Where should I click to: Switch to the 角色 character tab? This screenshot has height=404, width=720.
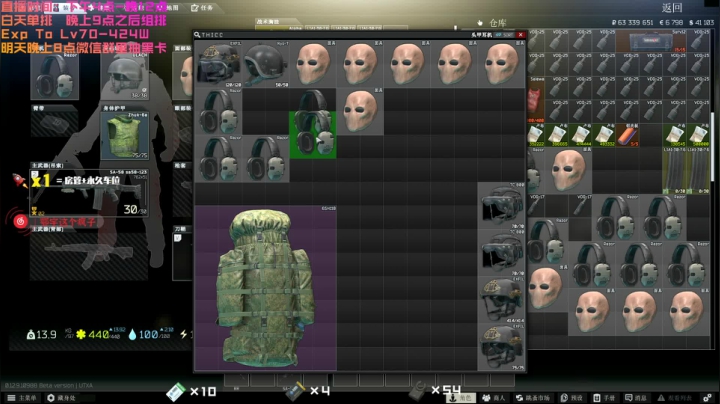coord(461,398)
